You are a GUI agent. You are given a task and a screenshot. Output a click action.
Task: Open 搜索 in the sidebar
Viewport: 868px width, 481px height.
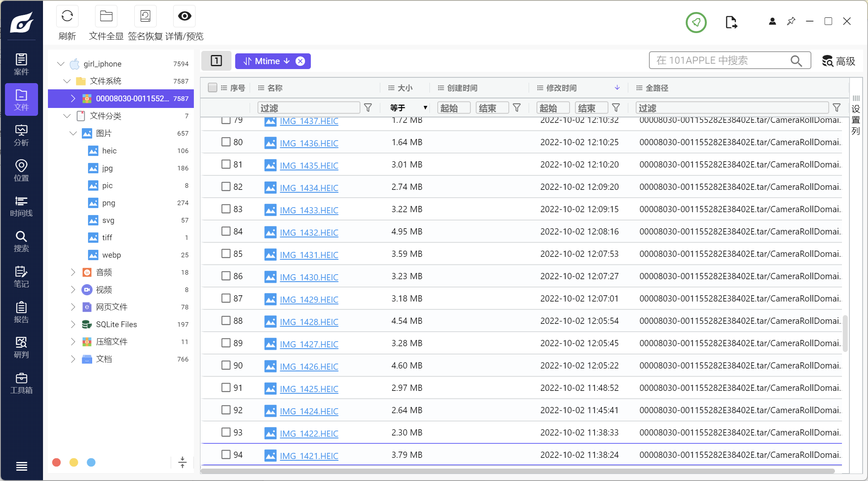[21, 241]
